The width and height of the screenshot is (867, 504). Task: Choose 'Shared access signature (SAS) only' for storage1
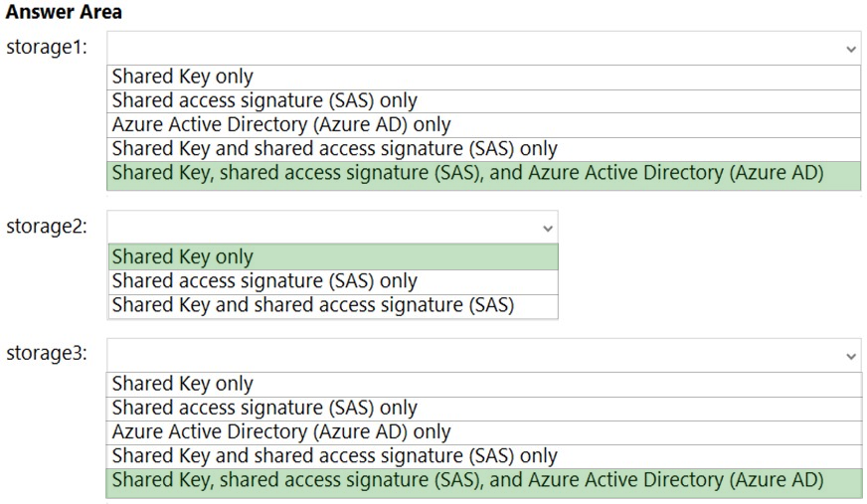point(484,101)
